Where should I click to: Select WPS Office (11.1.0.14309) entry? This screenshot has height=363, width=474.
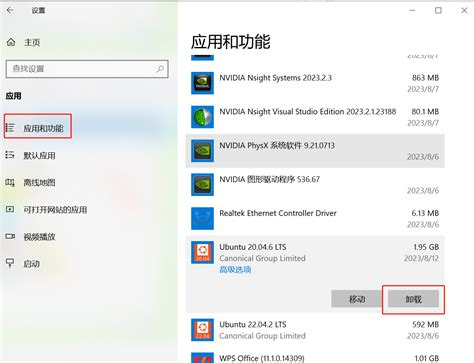[315, 356]
